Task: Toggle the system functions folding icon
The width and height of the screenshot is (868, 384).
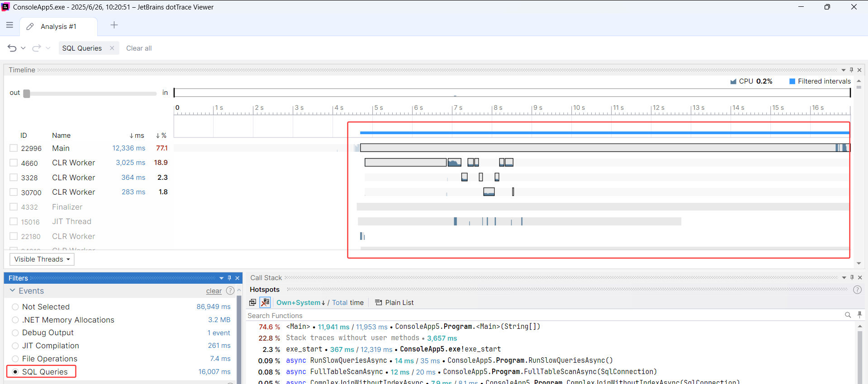Action: [265, 302]
